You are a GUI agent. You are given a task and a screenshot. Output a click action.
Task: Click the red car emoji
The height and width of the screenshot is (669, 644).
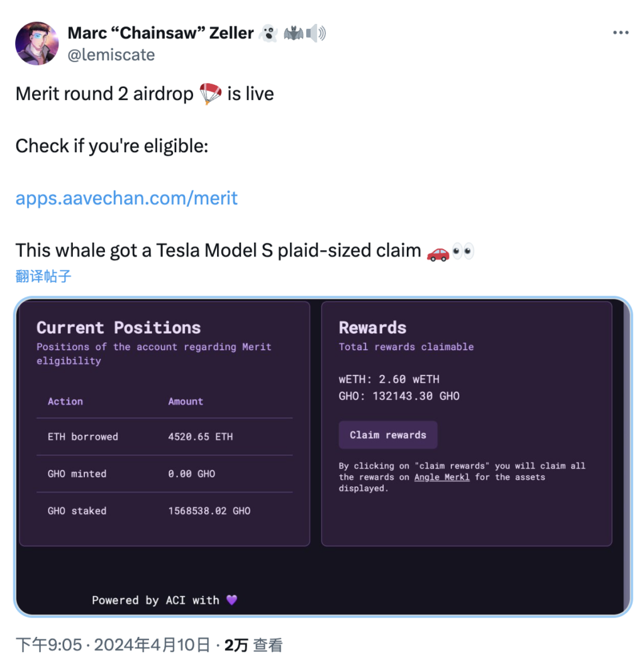438,251
